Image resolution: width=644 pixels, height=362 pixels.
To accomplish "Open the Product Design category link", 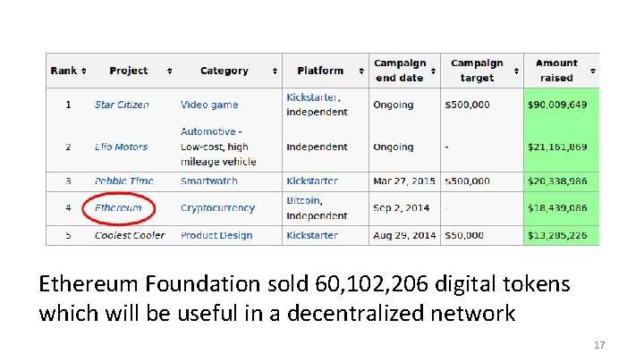I will click(216, 235).
